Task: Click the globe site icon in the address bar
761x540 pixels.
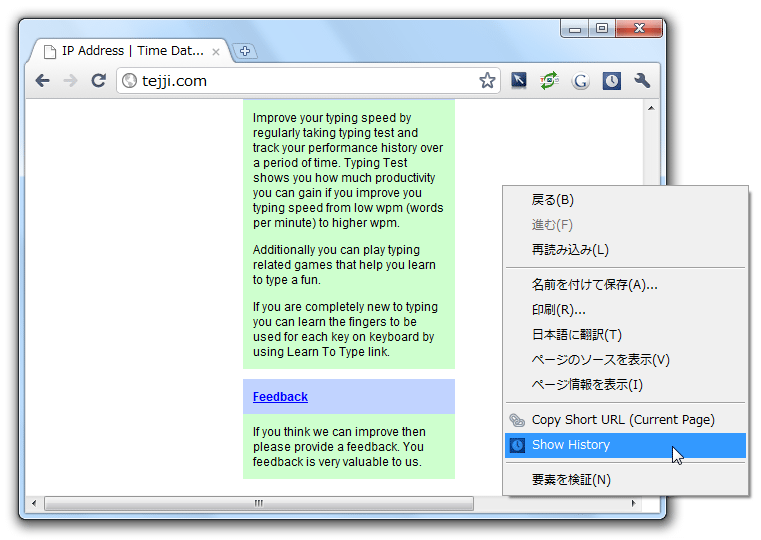Action: pyautogui.click(x=129, y=81)
